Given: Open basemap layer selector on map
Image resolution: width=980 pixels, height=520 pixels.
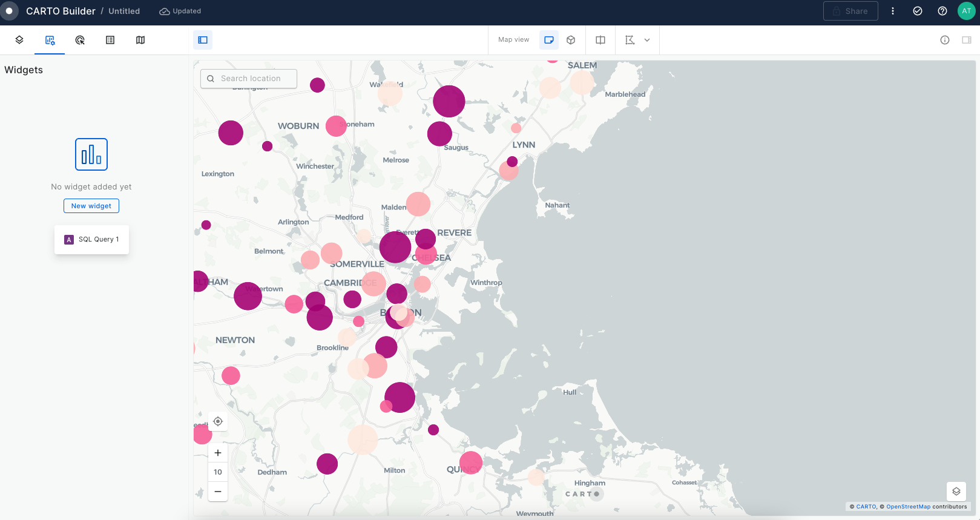Looking at the screenshot, I should click(x=956, y=492).
